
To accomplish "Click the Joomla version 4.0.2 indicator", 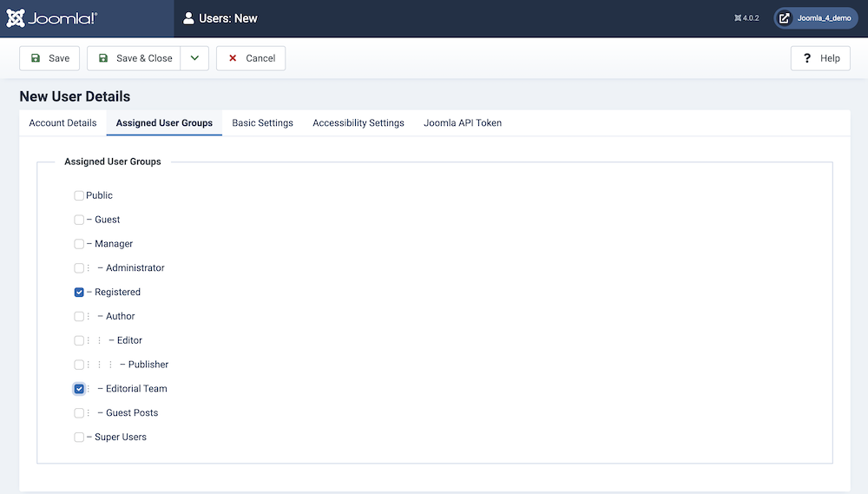I will 746,18.
